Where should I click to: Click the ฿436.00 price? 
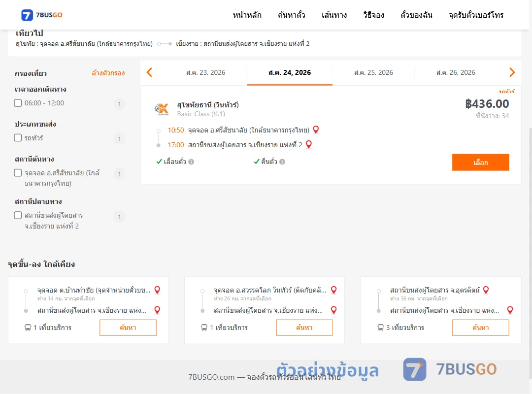point(487,103)
